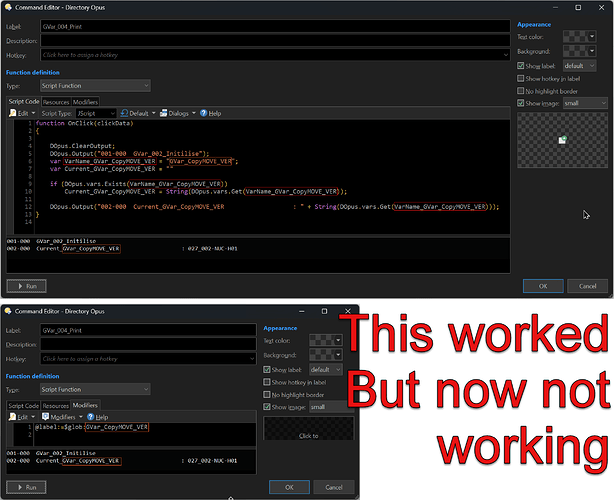This screenshot has height=500, width=614.
Task: Open the Edit menu in the lower window toolbar
Action: (21, 416)
